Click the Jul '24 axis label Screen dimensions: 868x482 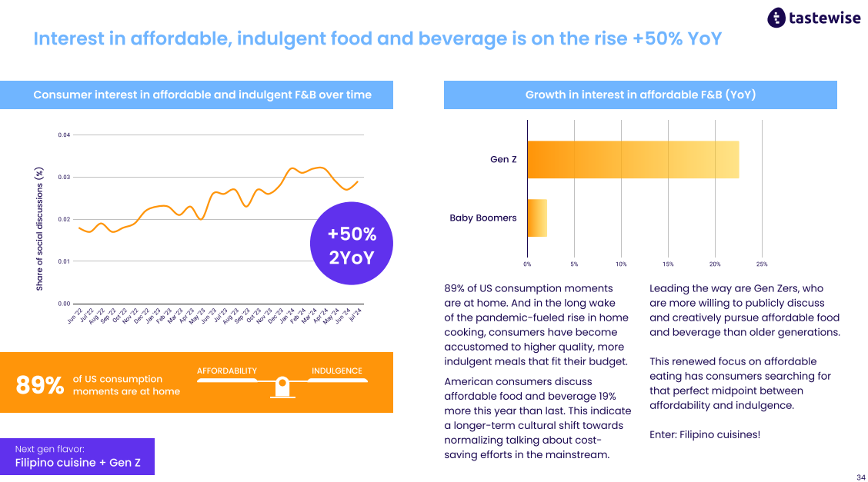pyautogui.click(x=356, y=314)
